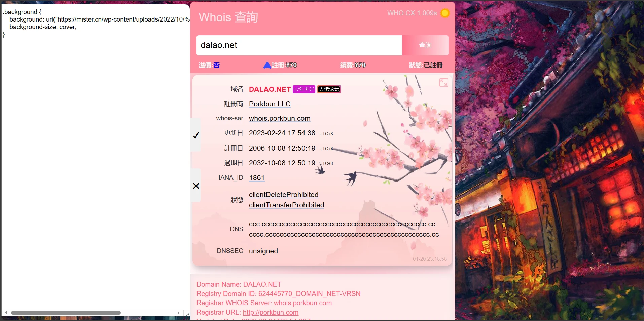This screenshot has width=644, height=321.
Task: Click the domain input field with dalao.net
Action: point(299,45)
